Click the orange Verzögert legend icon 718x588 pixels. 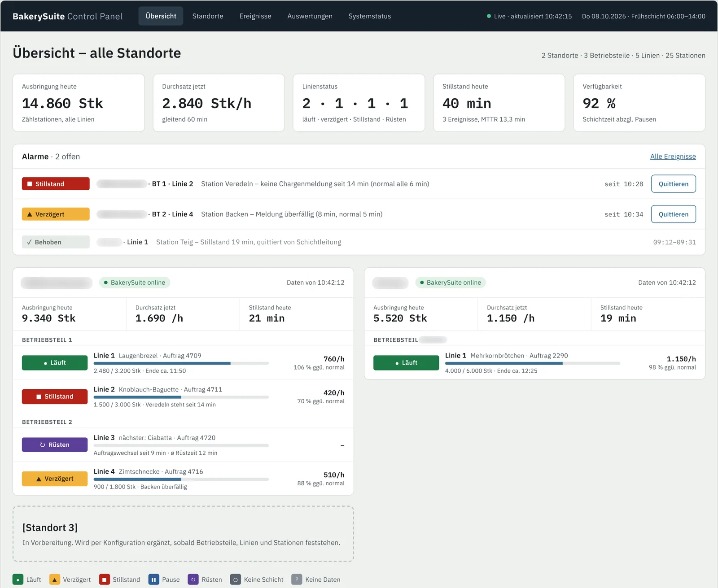click(x=55, y=579)
